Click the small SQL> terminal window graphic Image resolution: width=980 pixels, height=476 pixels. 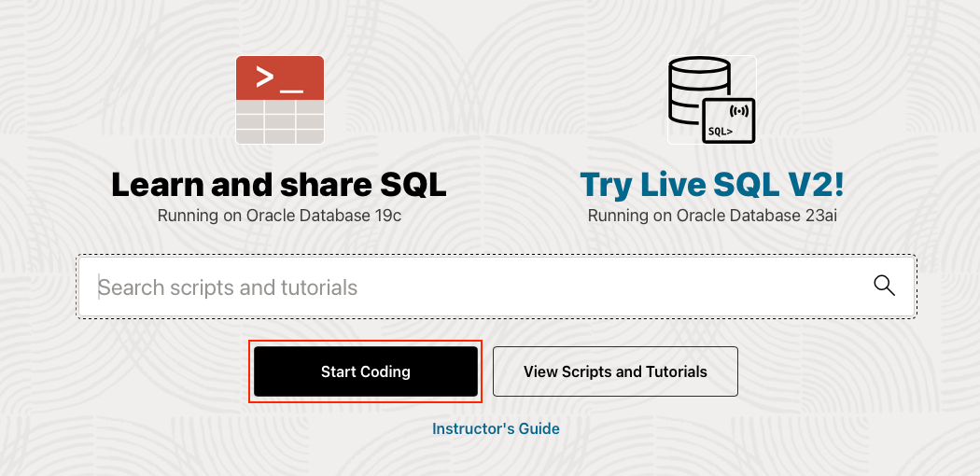pos(728,121)
